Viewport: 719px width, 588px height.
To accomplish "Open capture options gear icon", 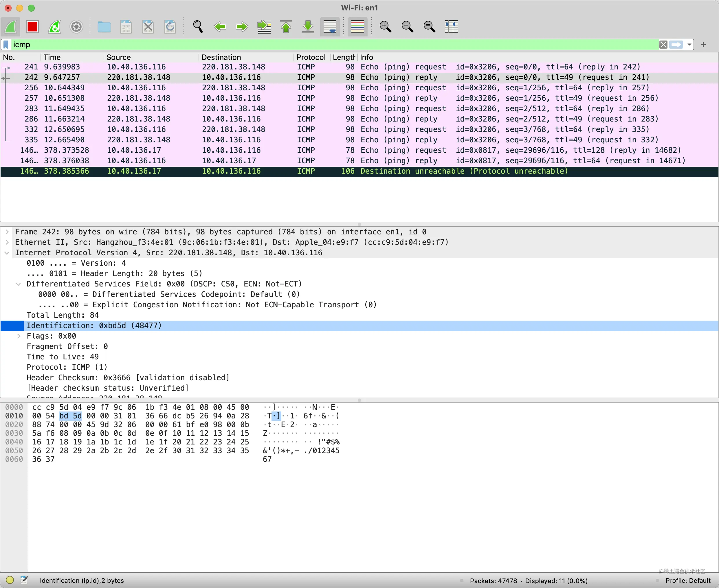I will coord(77,26).
